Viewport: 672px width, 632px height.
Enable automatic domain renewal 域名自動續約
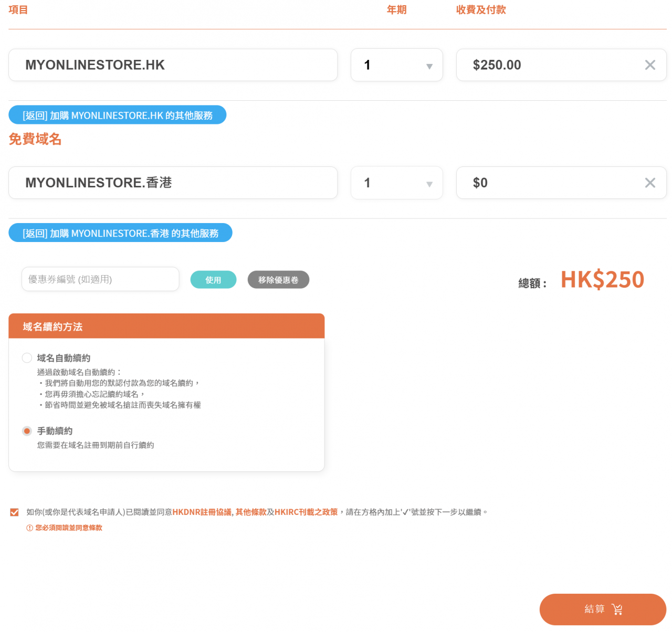[27, 357]
